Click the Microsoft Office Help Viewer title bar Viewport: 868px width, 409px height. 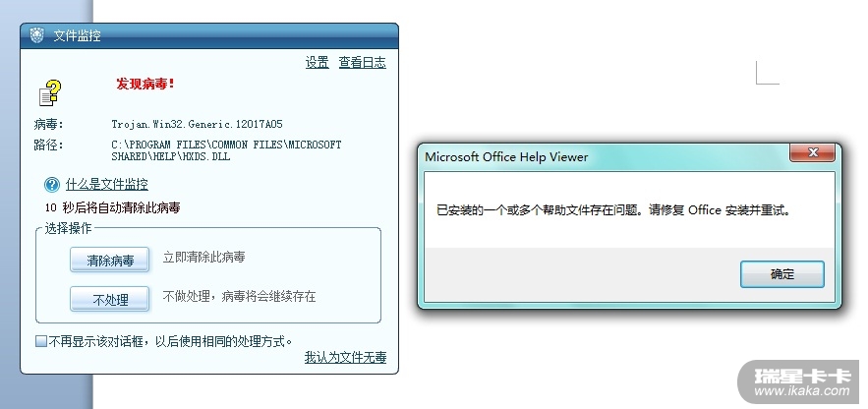(x=590, y=155)
